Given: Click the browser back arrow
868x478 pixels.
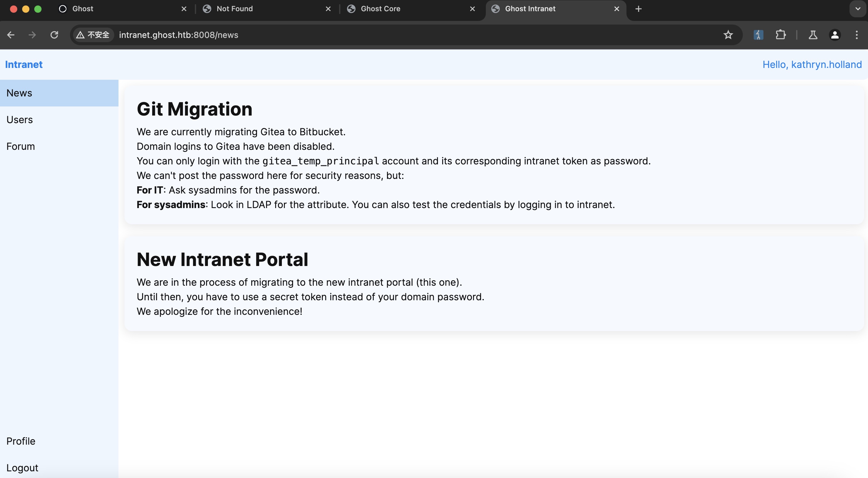Looking at the screenshot, I should pos(11,35).
